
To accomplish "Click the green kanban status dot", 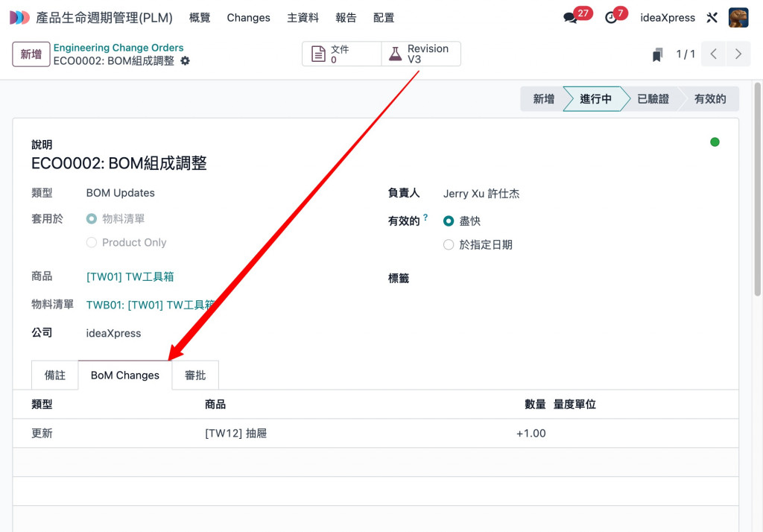I will pyautogui.click(x=715, y=142).
